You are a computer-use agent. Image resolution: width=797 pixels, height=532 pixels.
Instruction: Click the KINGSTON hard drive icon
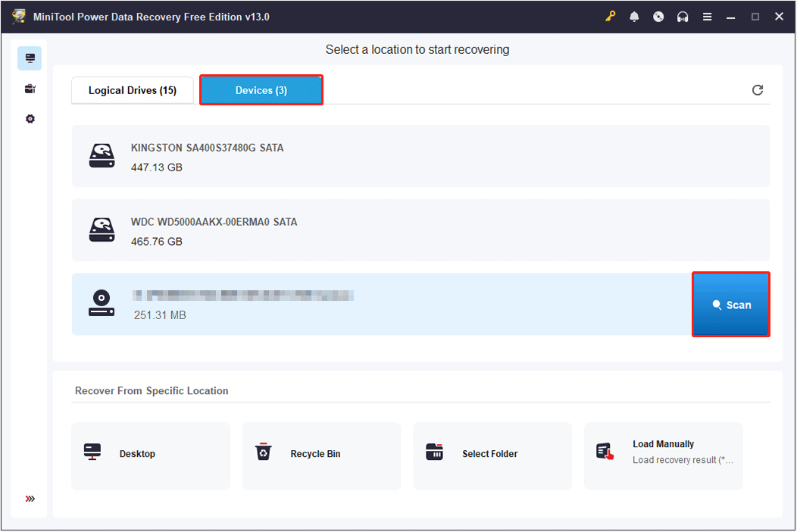coord(102,155)
